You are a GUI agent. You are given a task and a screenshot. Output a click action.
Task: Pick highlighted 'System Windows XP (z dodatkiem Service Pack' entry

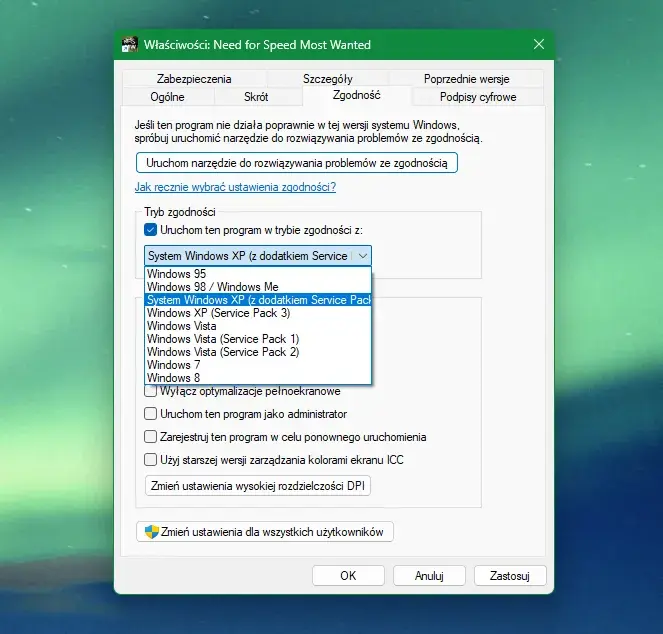coord(258,300)
